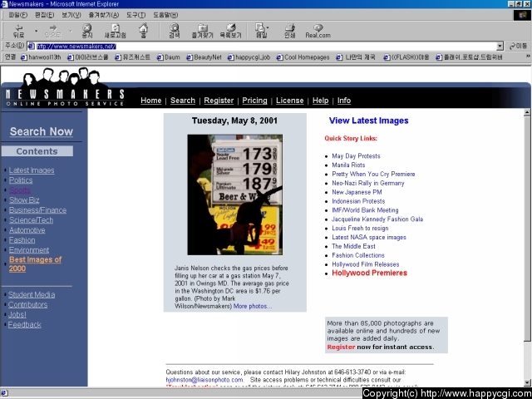The width and height of the screenshot is (532, 399).
Task: Click the hjohnston@liaisonphoto.com email link
Action: click(x=204, y=380)
